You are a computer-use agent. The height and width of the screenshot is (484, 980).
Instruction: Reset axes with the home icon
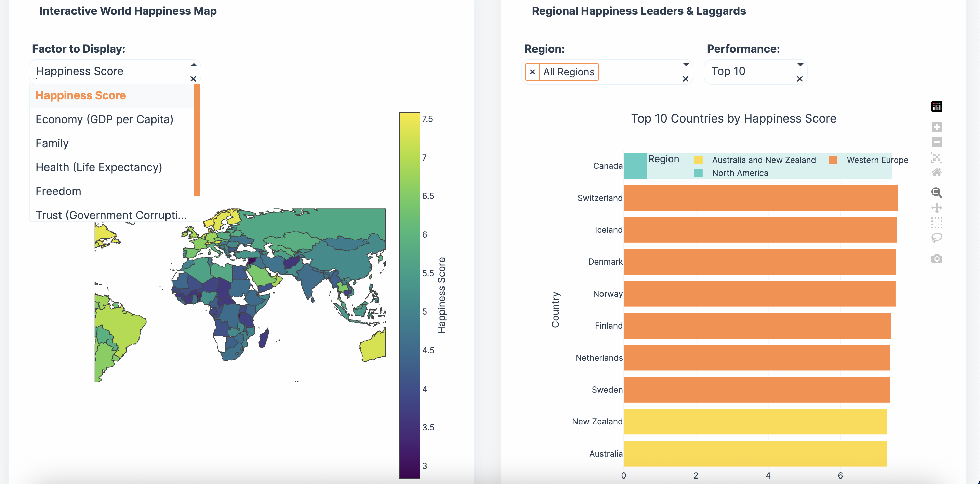[937, 172]
